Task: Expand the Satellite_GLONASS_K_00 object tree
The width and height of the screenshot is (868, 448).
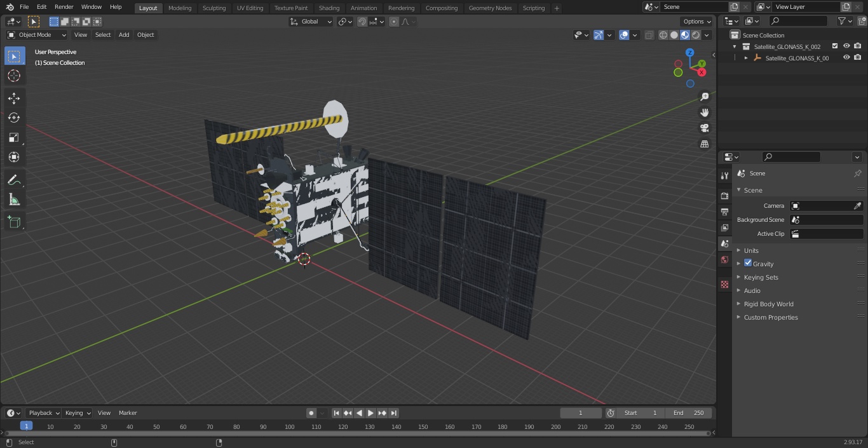Action: click(746, 58)
